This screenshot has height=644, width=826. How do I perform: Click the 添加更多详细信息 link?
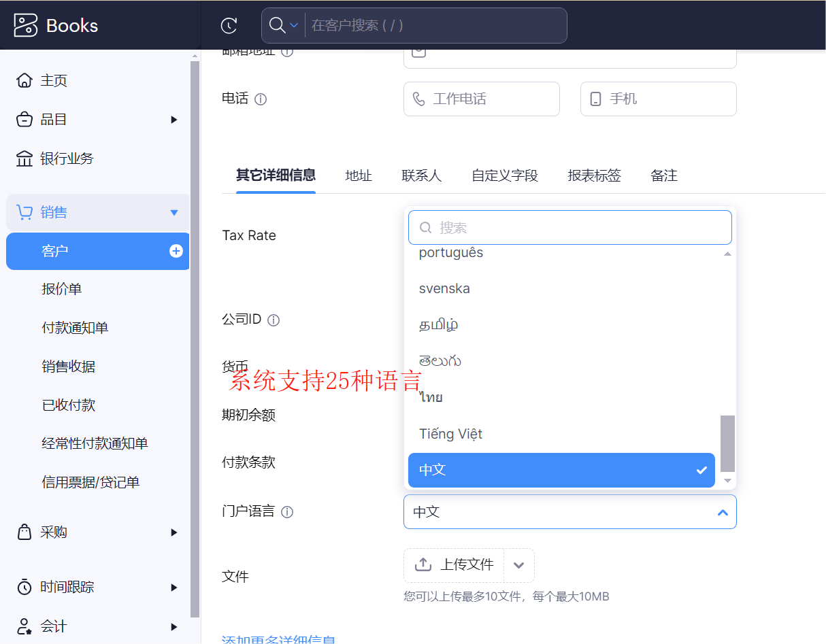[x=278, y=639]
